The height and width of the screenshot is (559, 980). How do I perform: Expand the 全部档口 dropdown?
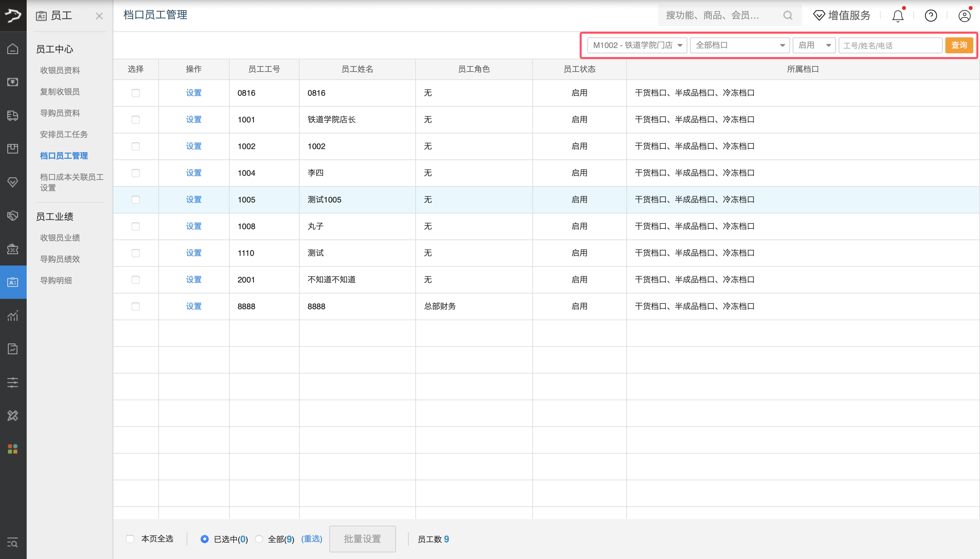tap(739, 45)
